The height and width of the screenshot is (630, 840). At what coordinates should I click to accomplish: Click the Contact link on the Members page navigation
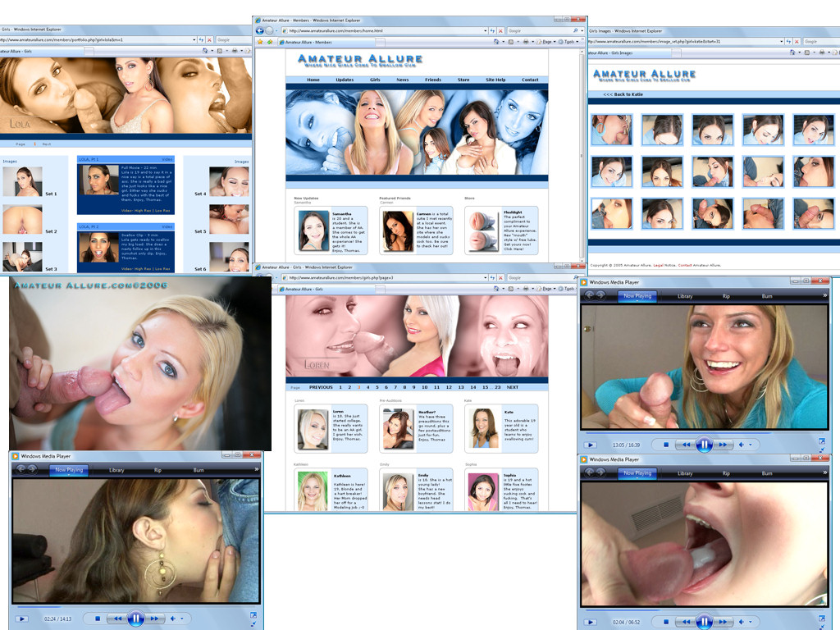530,80
